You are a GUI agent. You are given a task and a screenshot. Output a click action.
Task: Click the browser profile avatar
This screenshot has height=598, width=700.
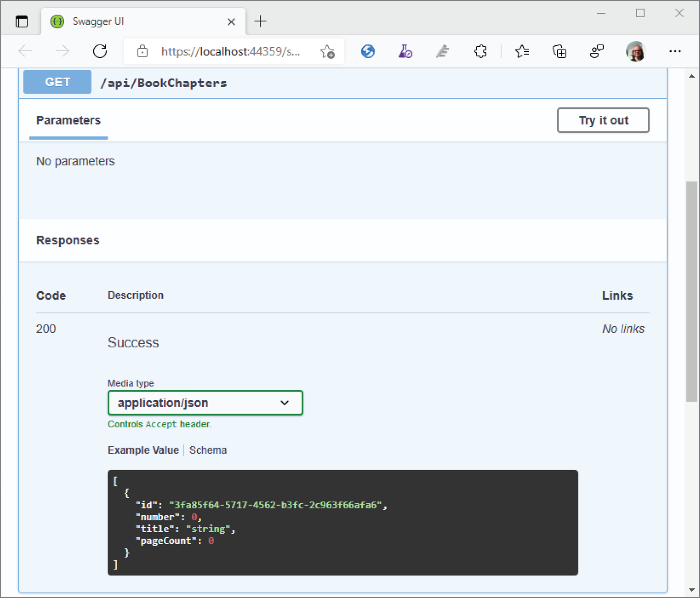point(635,51)
